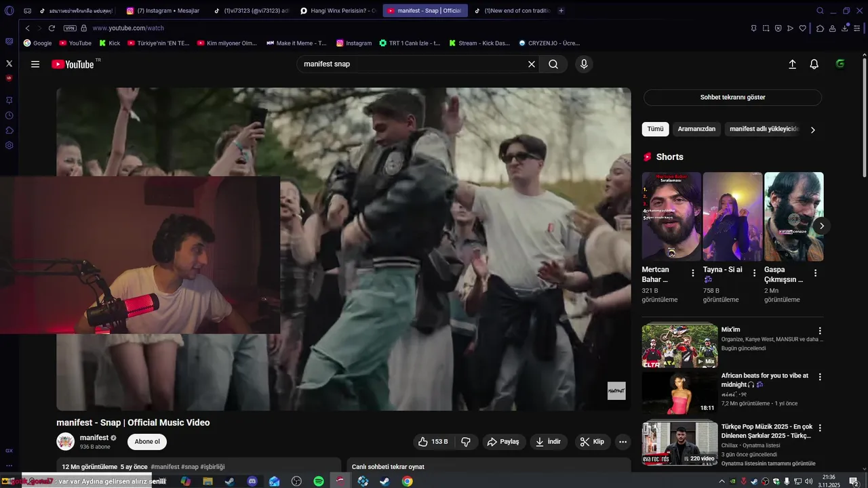
Task: Open options for Tayna Short
Action: [754, 273]
